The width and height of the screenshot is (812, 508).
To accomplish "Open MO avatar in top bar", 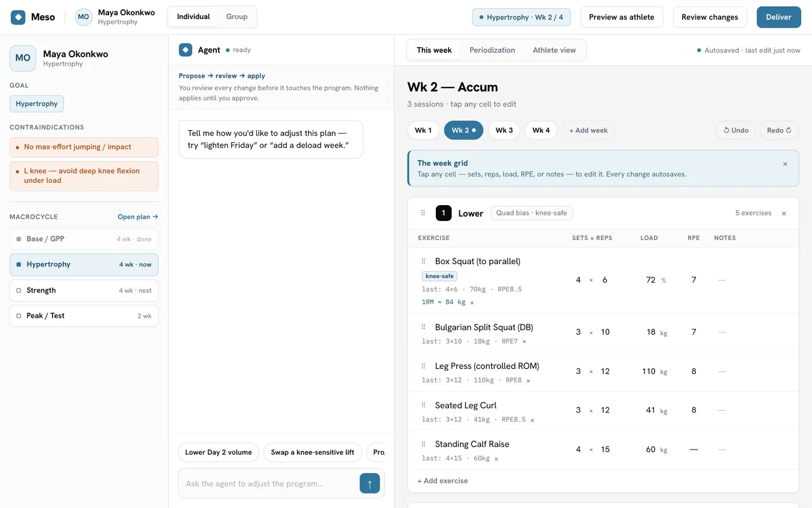I will click(x=84, y=17).
